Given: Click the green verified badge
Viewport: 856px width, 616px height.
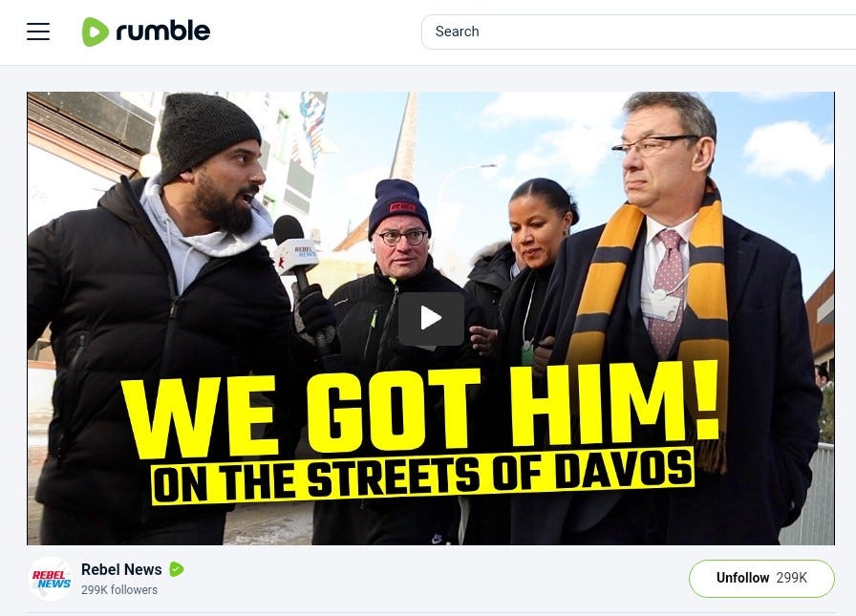Looking at the screenshot, I should pos(177,569).
